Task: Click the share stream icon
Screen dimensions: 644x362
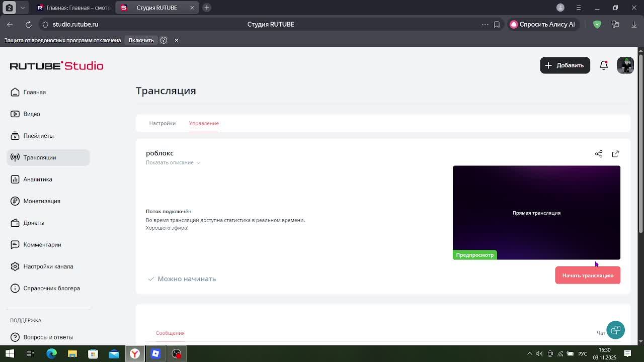Action: 599,154
